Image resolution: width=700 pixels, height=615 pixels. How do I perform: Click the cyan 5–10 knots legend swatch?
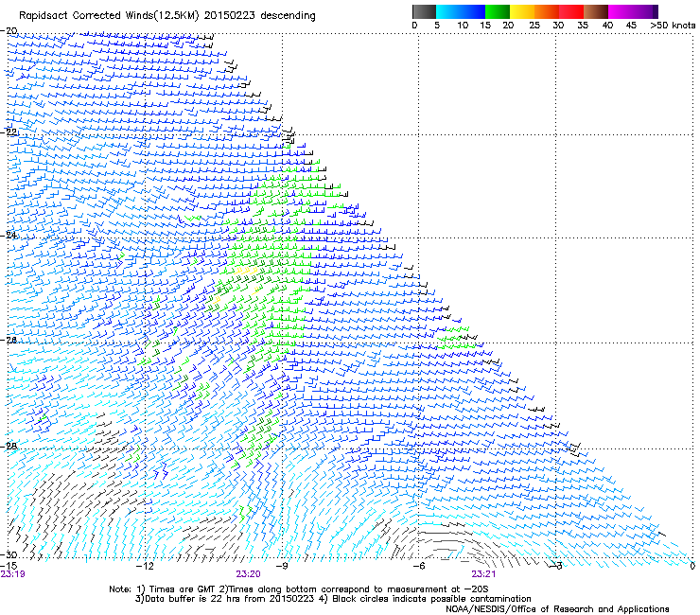(448, 12)
